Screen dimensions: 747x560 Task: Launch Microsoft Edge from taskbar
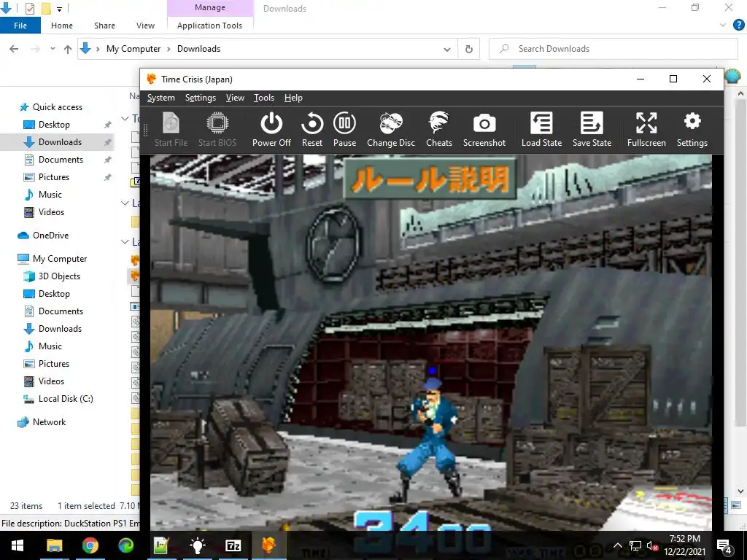coord(125,545)
